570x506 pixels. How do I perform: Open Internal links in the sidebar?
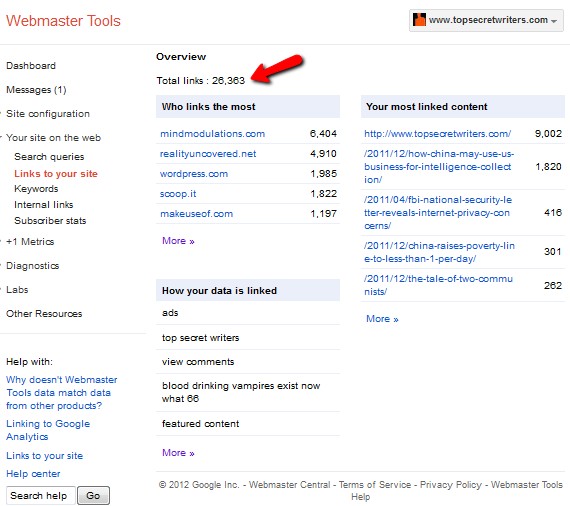[44, 205]
